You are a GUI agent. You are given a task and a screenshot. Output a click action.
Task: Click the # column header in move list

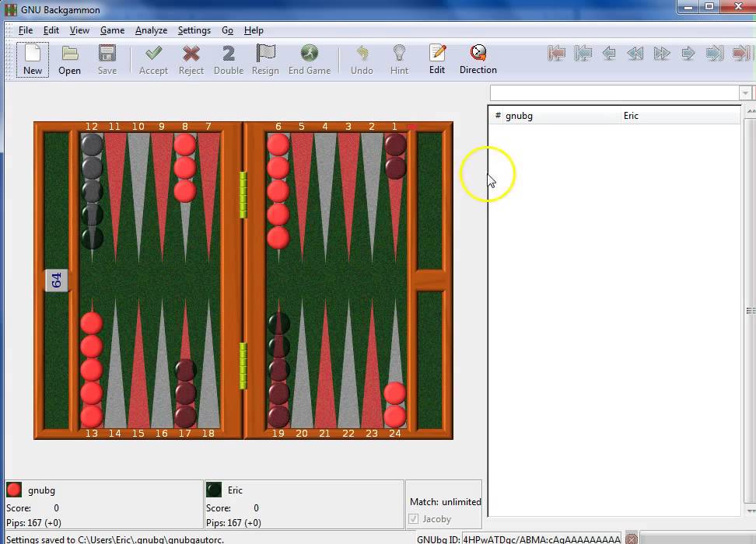(x=498, y=116)
